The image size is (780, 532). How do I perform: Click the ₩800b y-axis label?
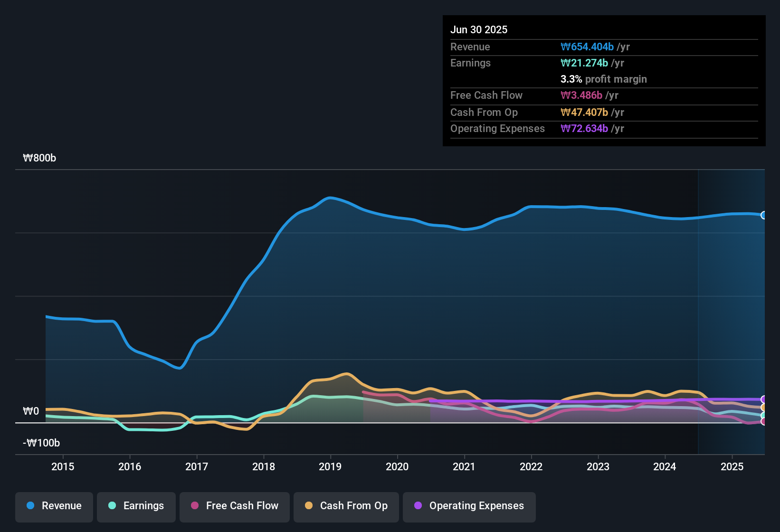(x=39, y=158)
